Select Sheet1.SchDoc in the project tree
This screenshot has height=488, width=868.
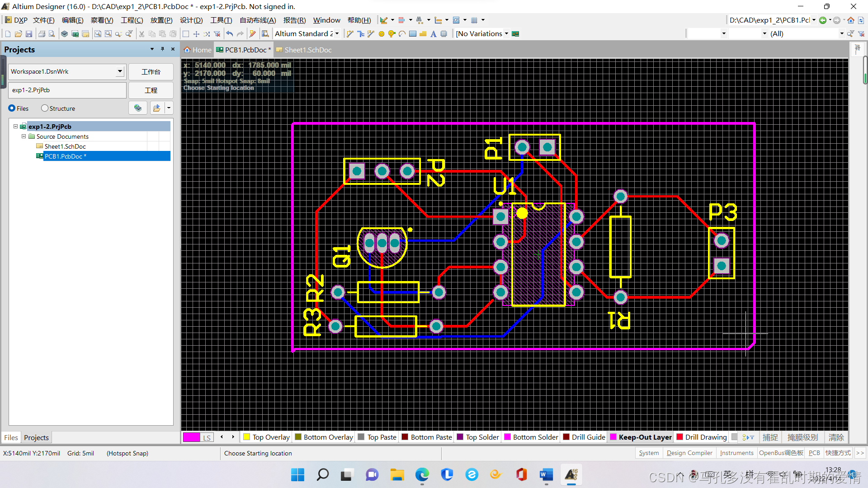[x=65, y=146]
